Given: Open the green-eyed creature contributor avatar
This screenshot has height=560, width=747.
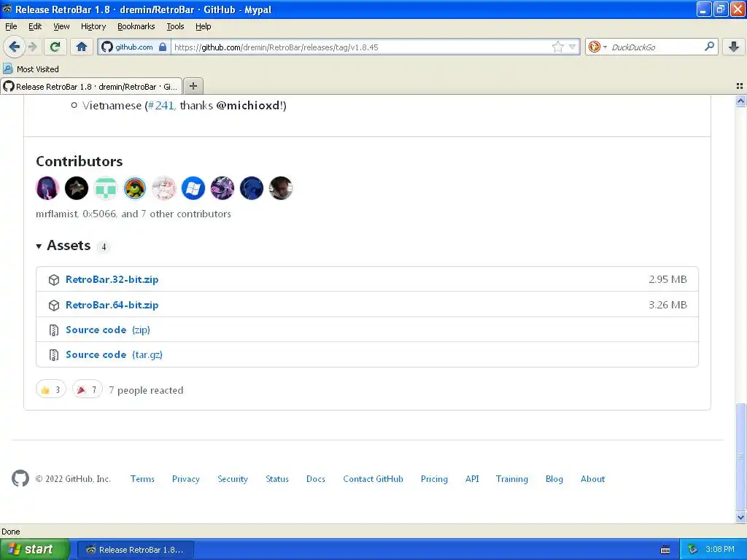Looking at the screenshot, I should click(135, 188).
